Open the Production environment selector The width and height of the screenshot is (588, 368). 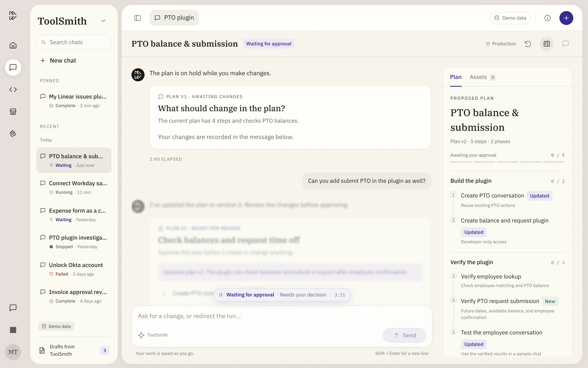pos(501,44)
